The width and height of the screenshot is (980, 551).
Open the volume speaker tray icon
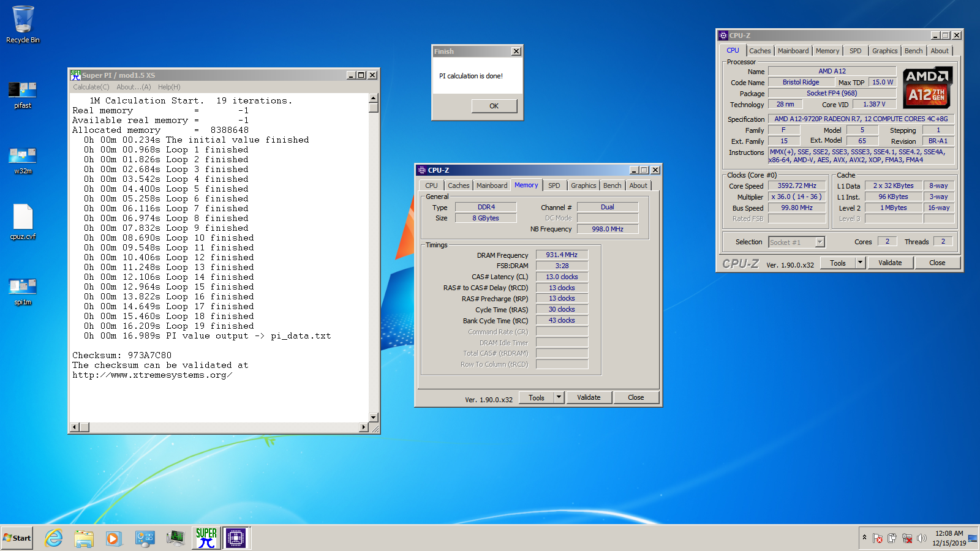pyautogui.click(x=921, y=538)
